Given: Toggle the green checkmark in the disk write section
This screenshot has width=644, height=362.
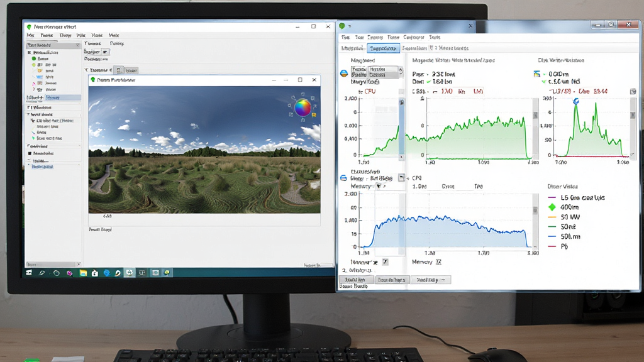Looking at the screenshot, I should coord(544,82).
